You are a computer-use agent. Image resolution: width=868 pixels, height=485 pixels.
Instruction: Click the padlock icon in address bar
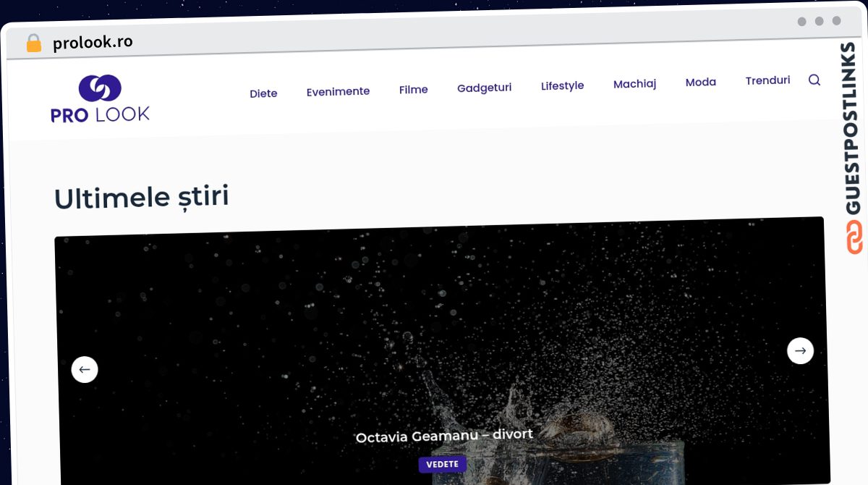pos(33,43)
